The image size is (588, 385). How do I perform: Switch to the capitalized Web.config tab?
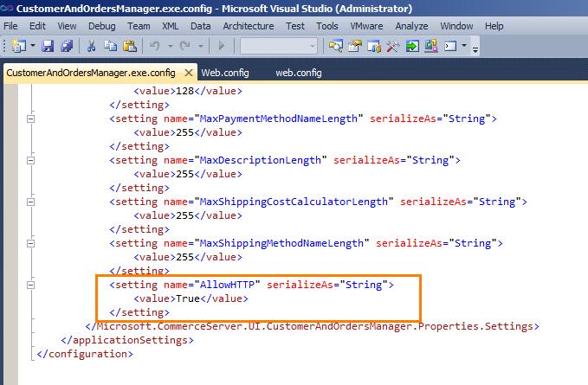225,73
